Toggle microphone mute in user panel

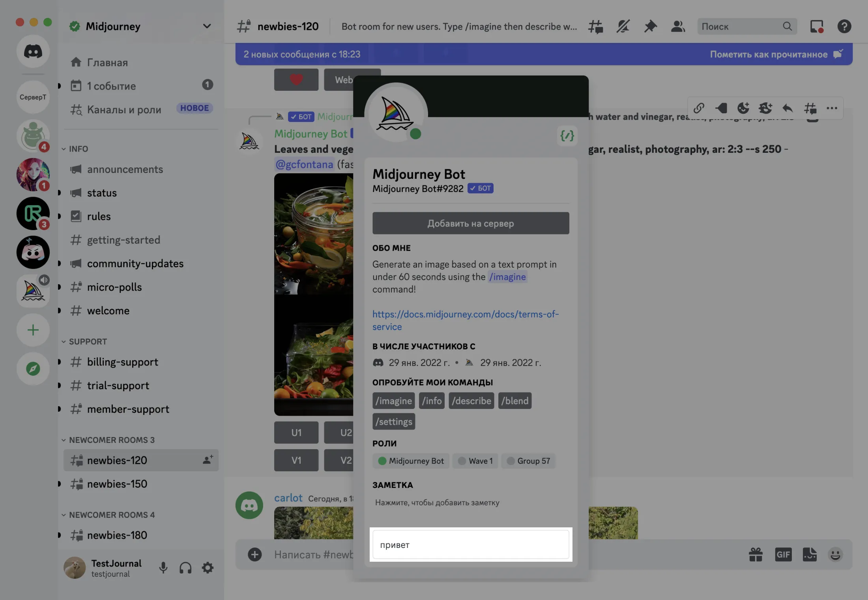click(x=163, y=568)
